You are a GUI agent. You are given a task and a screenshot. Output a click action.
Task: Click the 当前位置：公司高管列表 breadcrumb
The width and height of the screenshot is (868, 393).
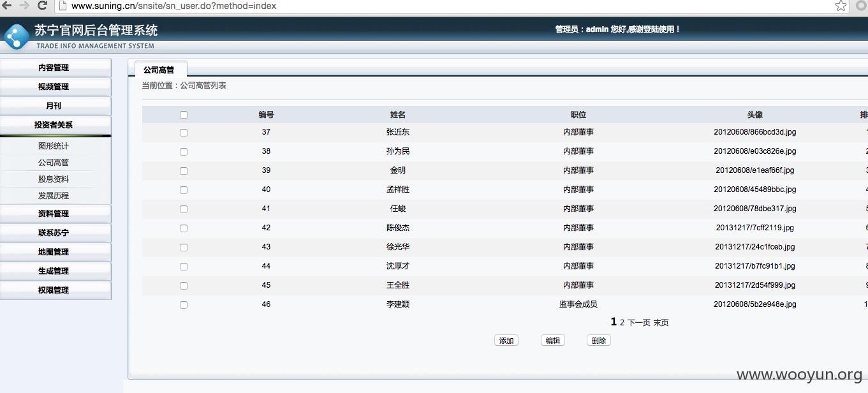point(184,85)
